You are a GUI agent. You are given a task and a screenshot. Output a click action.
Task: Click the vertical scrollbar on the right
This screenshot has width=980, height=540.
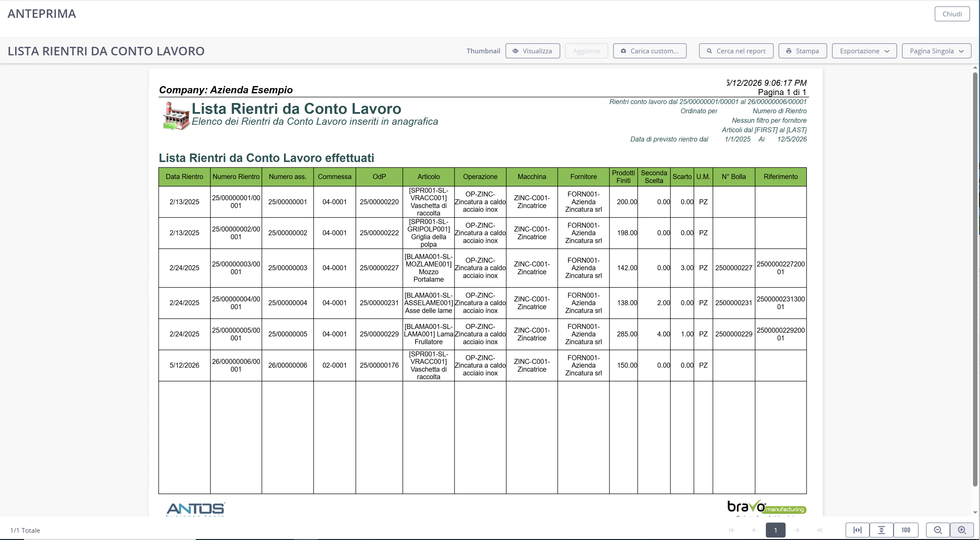tap(975, 280)
